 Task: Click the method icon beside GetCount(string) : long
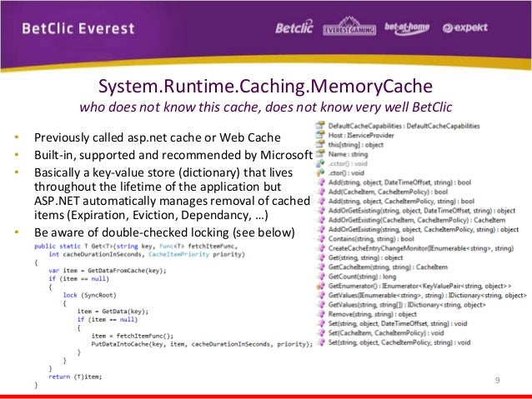point(321,277)
